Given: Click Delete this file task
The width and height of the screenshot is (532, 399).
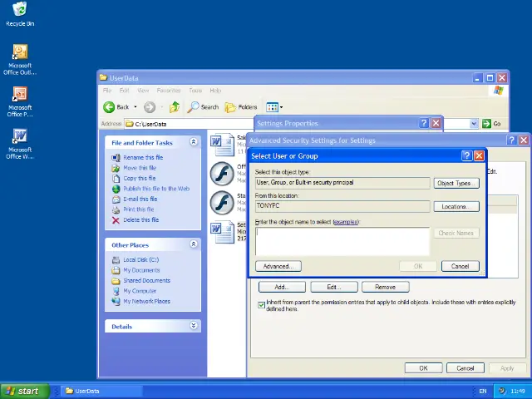Looking at the screenshot, I should click(x=142, y=220).
